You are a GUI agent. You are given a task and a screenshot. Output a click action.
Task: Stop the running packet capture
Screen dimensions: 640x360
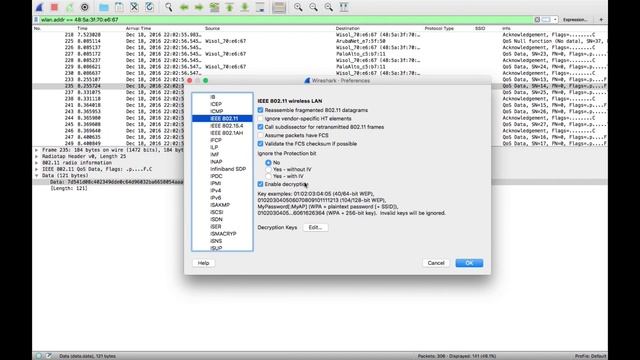[54, 7]
